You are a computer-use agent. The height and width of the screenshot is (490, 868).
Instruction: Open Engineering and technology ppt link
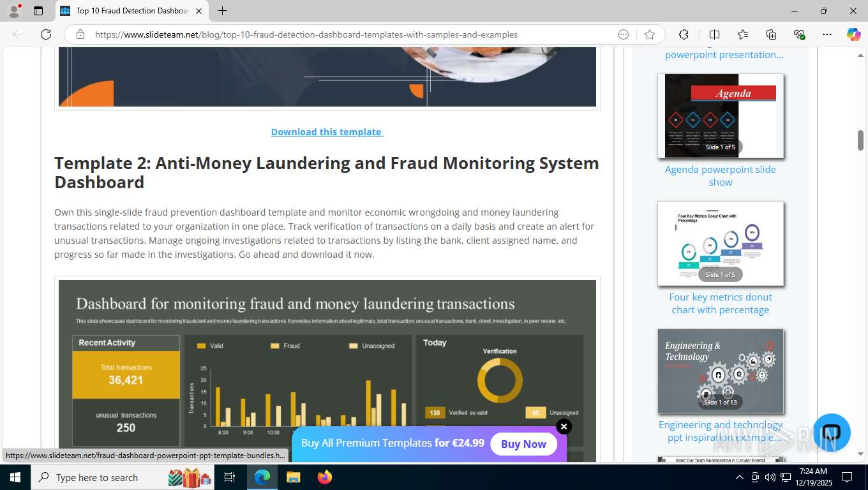721,431
